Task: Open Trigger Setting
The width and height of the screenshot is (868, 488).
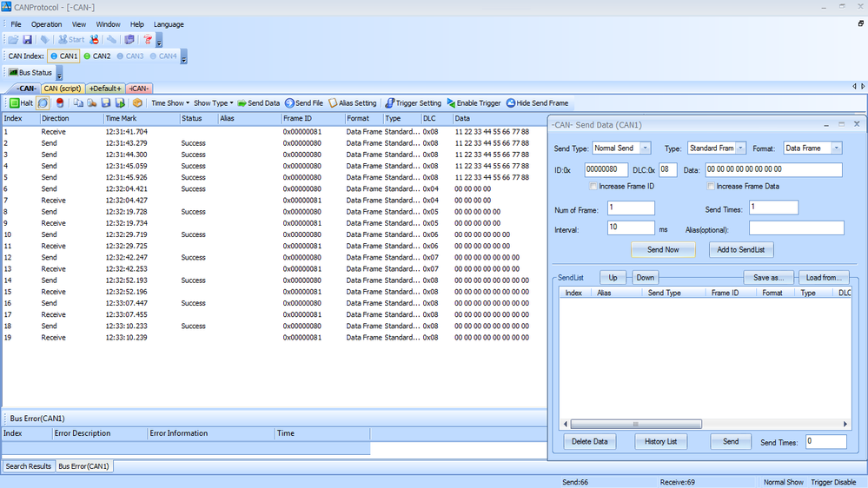Action: [x=414, y=103]
